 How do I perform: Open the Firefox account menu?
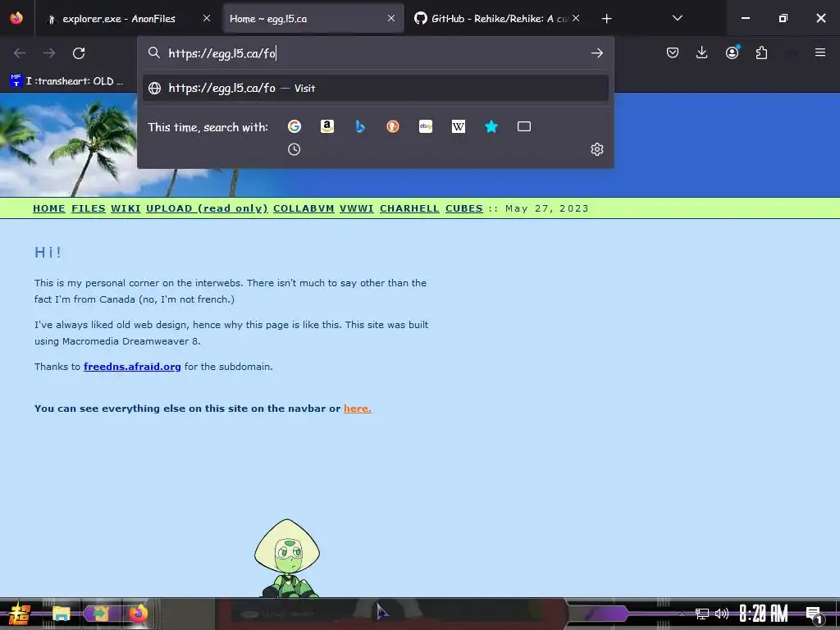click(x=732, y=52)
